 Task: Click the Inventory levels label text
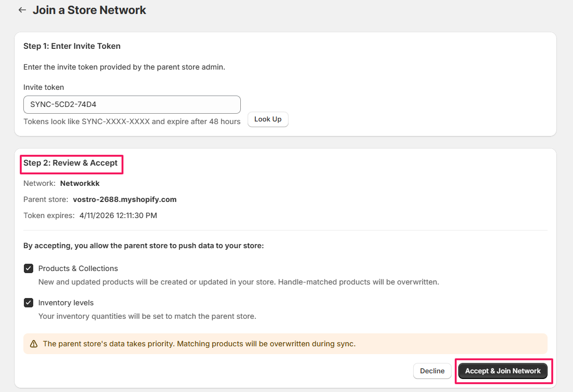[66, 303]
